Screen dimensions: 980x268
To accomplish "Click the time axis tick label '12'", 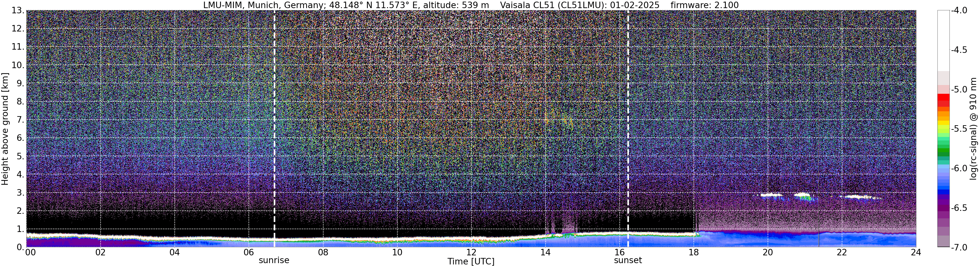I will click(x=471, y=252).
